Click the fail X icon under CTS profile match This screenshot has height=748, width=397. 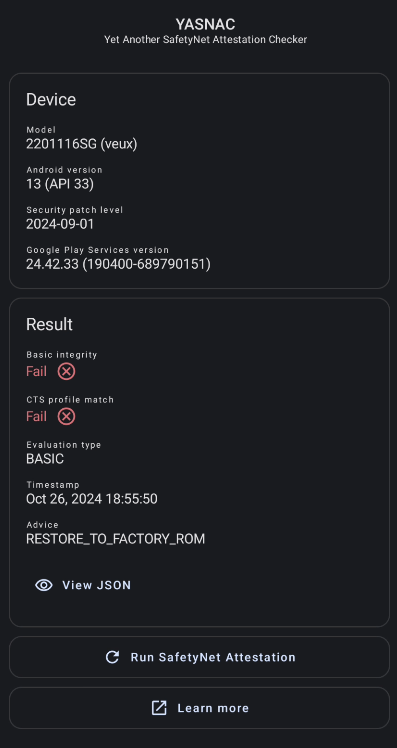(x=66, y=416)
